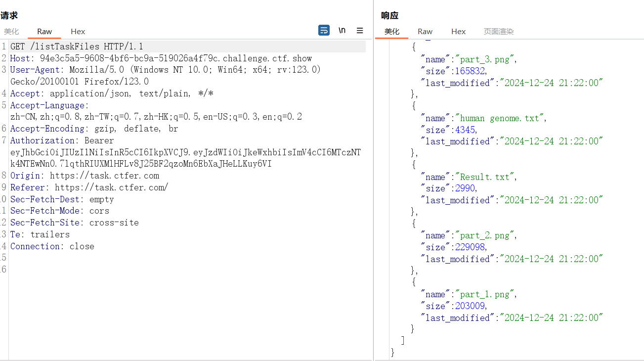Click Gecko/20100101 Firefox/123.0 text

(x=80, y=82)
